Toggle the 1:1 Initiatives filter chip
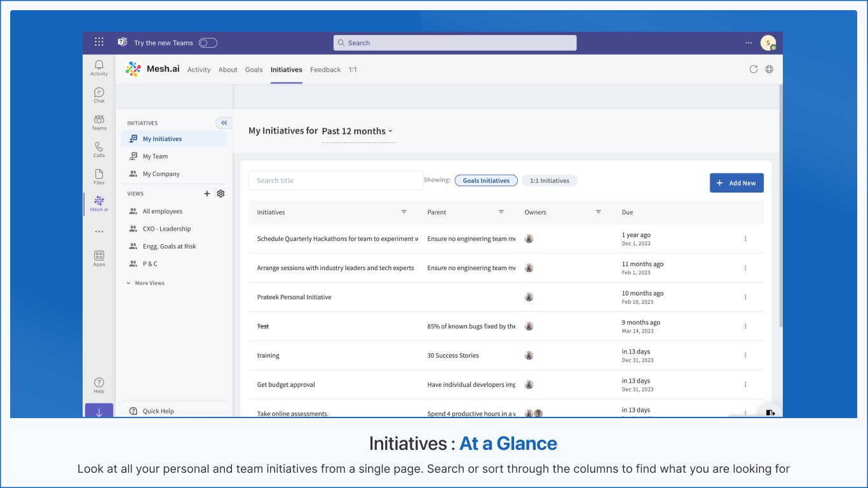 tap(550, 180)
